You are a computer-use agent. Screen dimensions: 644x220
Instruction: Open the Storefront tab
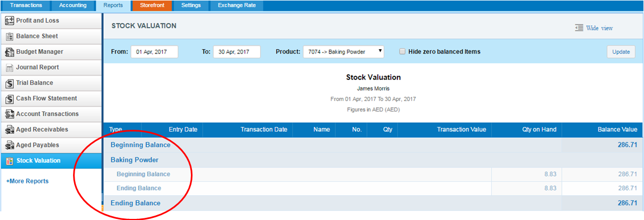[x=152, y=5]
